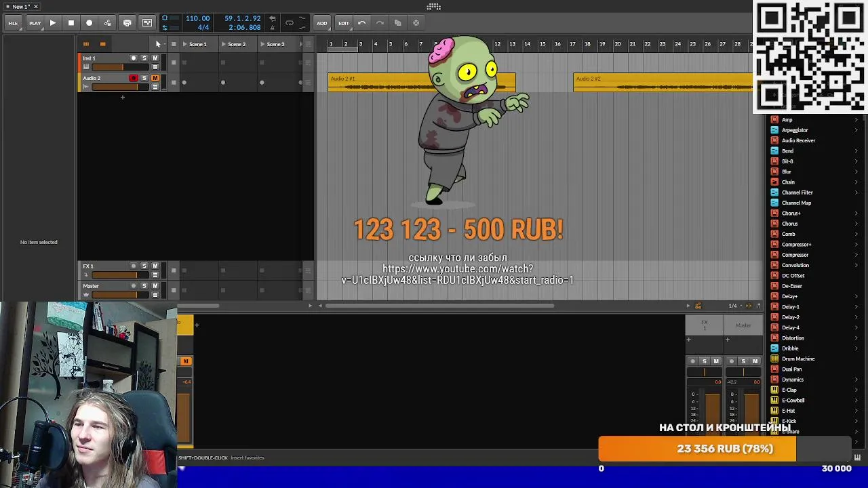Click the Amp device icon
This screenshot has height=488, width=868.
click(774, 120)
